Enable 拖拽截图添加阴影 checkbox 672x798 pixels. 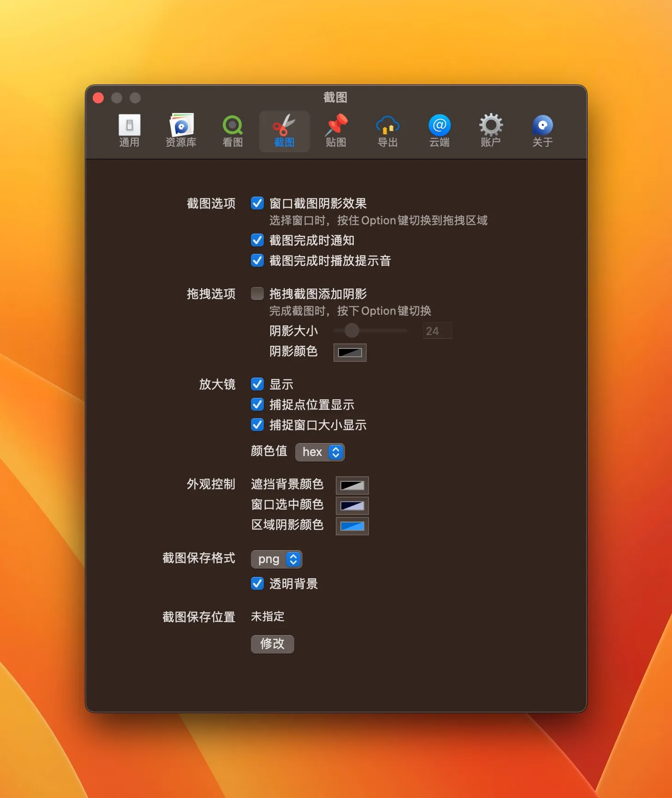click(257, 294)
